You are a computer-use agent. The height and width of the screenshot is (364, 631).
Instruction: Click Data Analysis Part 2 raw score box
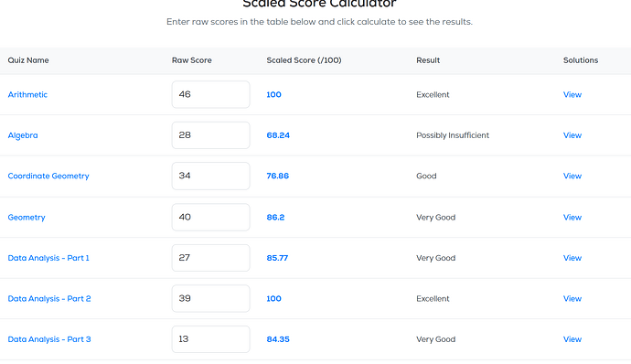(x=211, y=298)
